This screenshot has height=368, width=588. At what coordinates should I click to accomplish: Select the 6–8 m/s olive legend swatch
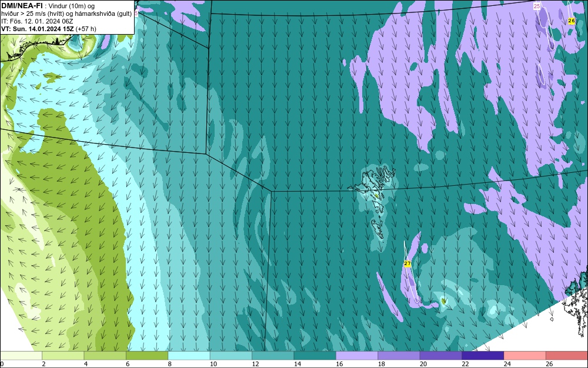147,356
